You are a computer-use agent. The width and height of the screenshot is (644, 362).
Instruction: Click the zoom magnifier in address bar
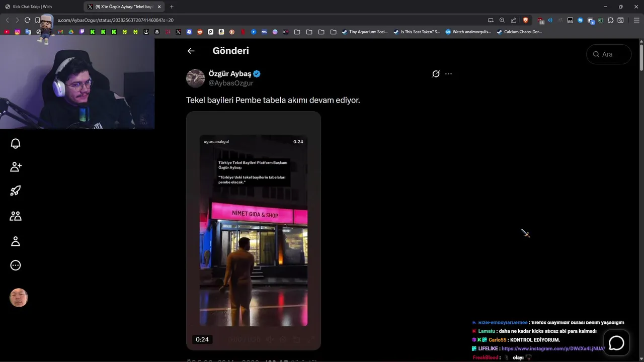click(x=502, y=20)
